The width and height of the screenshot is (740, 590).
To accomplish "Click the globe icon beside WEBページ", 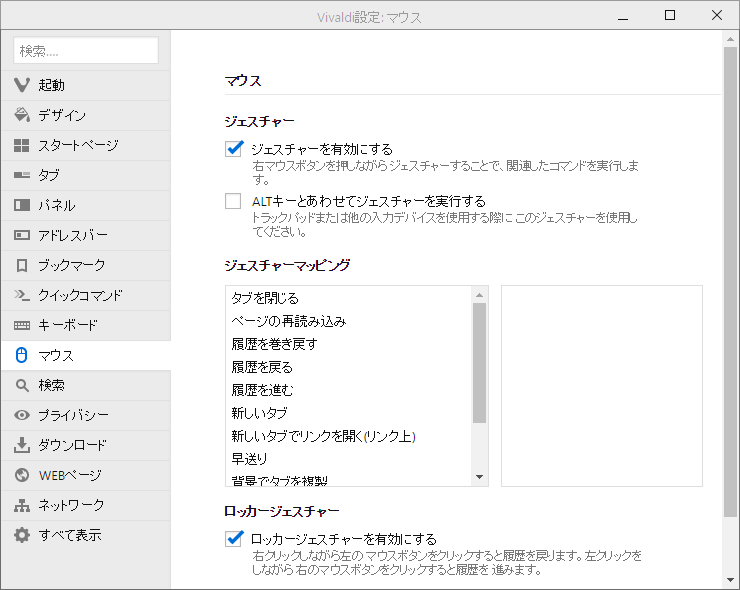I will click(x=22, y=475).
